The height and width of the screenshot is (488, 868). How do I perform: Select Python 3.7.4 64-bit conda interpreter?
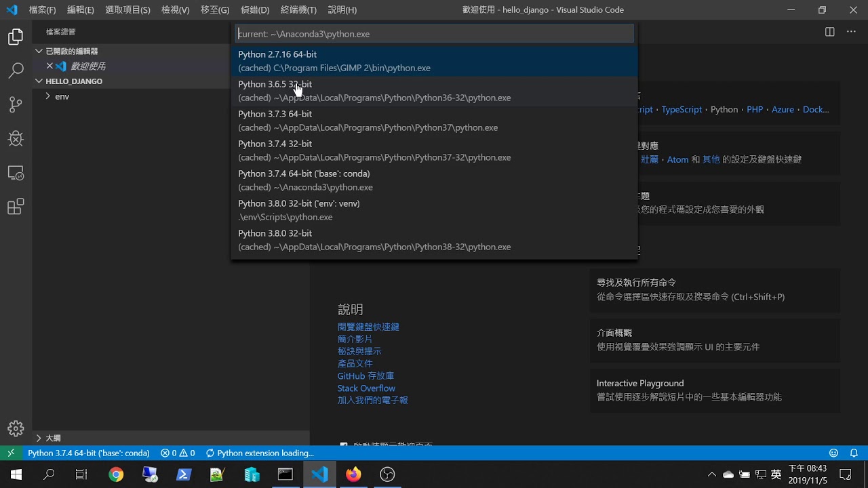[434, 180]
